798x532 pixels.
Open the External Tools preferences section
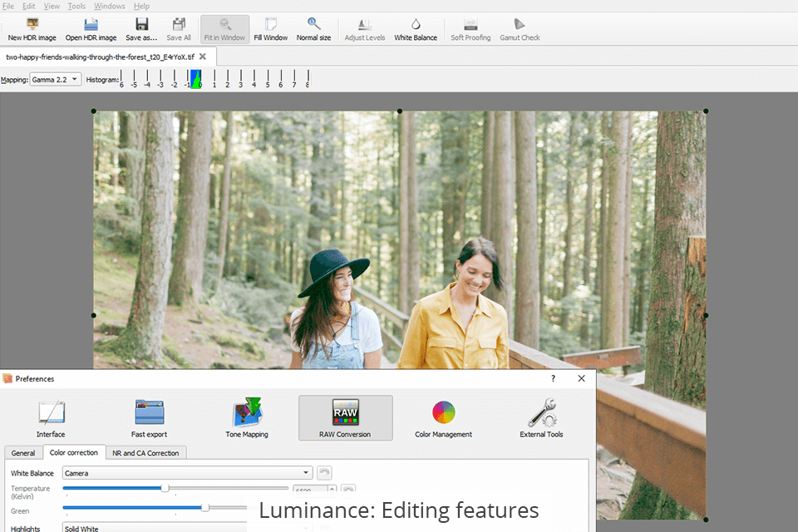[x=541, y=418]
